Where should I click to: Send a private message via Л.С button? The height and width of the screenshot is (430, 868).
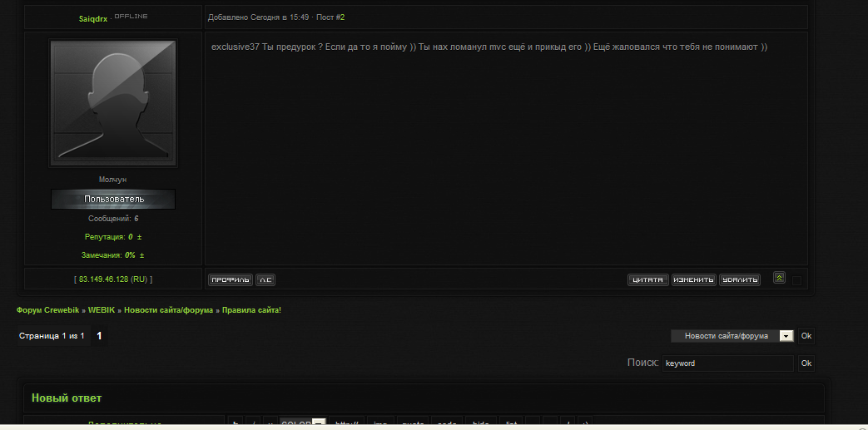[265, 280]
